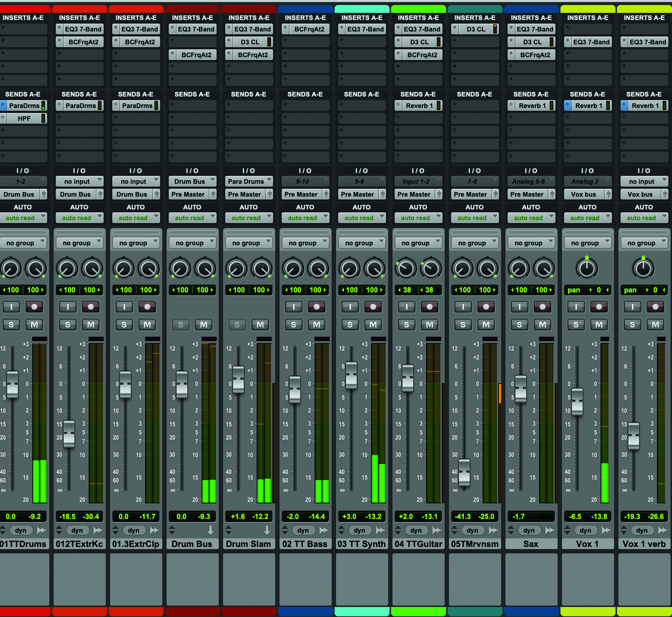Viewport: 672px width, 617px height.
Task: Open SENDS A-E header on Drum Bus
Action: [x=192, y=94]
